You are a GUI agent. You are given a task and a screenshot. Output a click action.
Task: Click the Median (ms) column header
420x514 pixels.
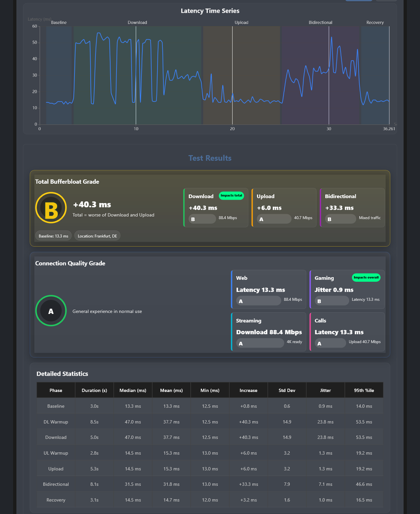[x=133, y=390]
